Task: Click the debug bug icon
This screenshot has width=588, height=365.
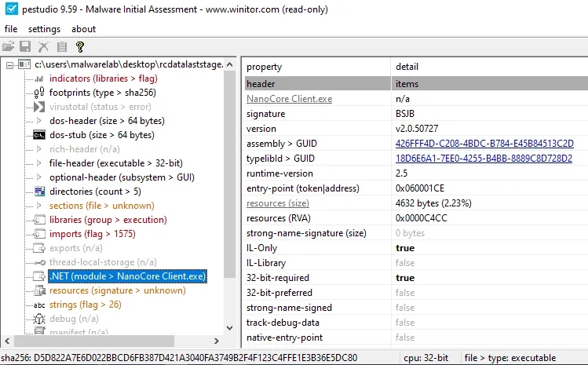Action: coord(39,319)
